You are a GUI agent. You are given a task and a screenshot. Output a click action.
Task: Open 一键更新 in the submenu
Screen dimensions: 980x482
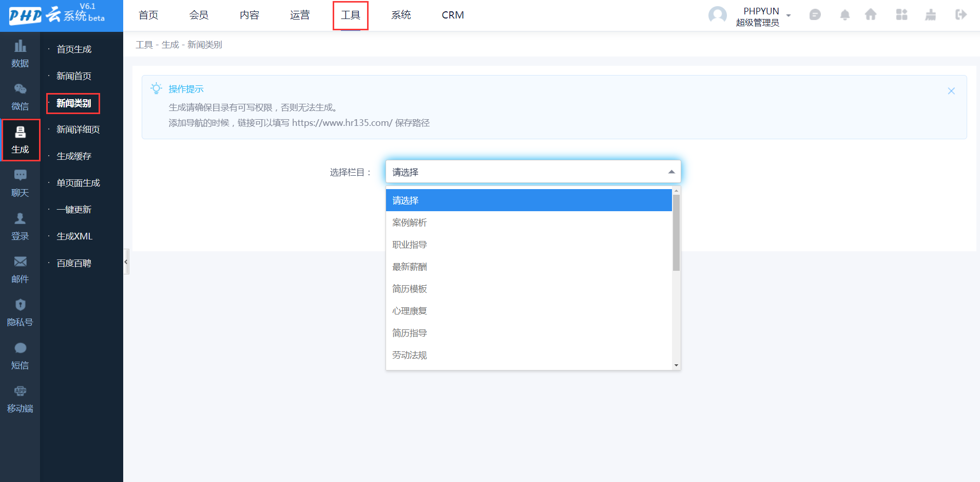74,210
